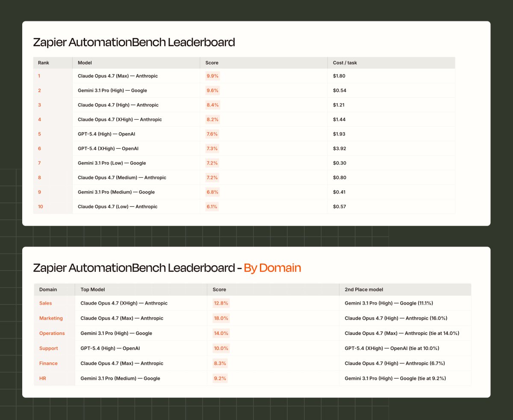The height and width of the screenshot is (420, 513).
Task: Select rank 4 Claude Opus 4.7 (XHigh) model cell
Action: click(x=136, y=120)
